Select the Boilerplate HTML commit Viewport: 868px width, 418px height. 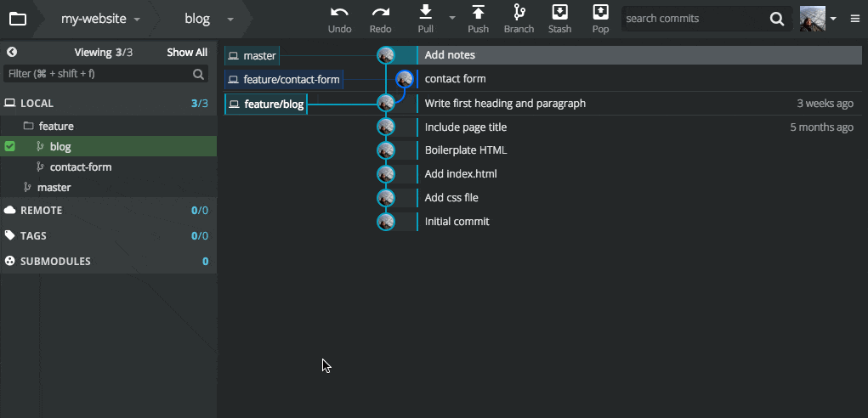(x=466, y=150)
